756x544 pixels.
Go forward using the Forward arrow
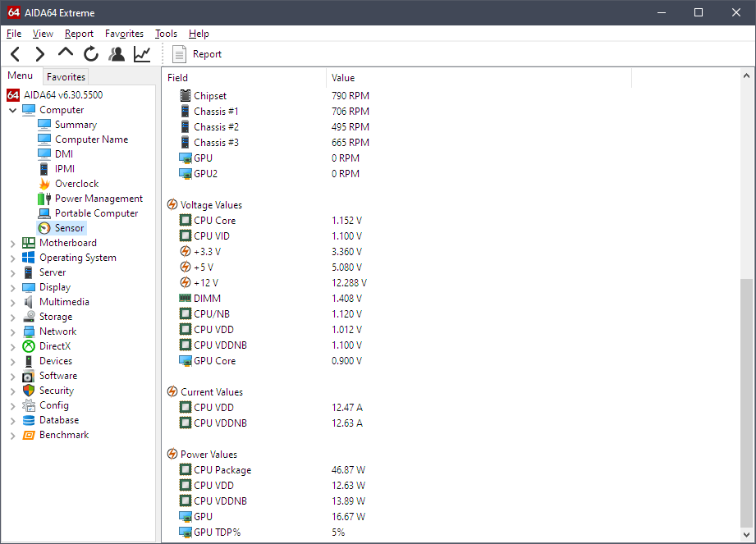pyautogui.click(x=40, y=54)
